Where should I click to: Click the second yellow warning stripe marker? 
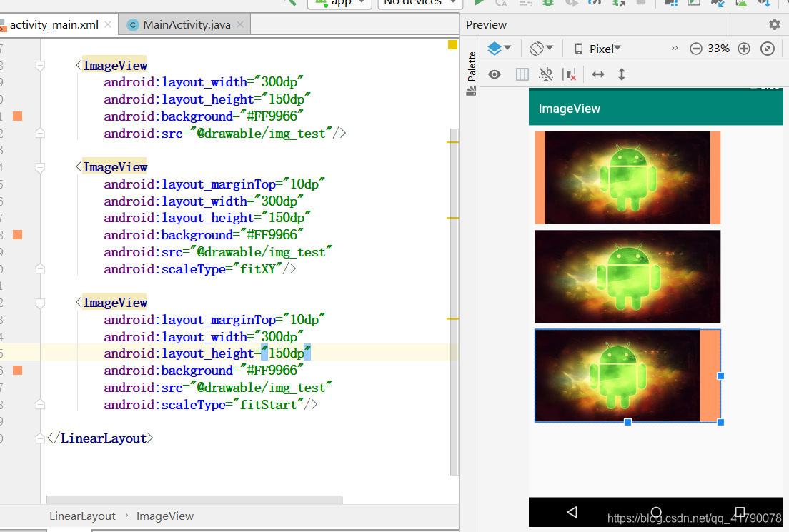point(452,218)
